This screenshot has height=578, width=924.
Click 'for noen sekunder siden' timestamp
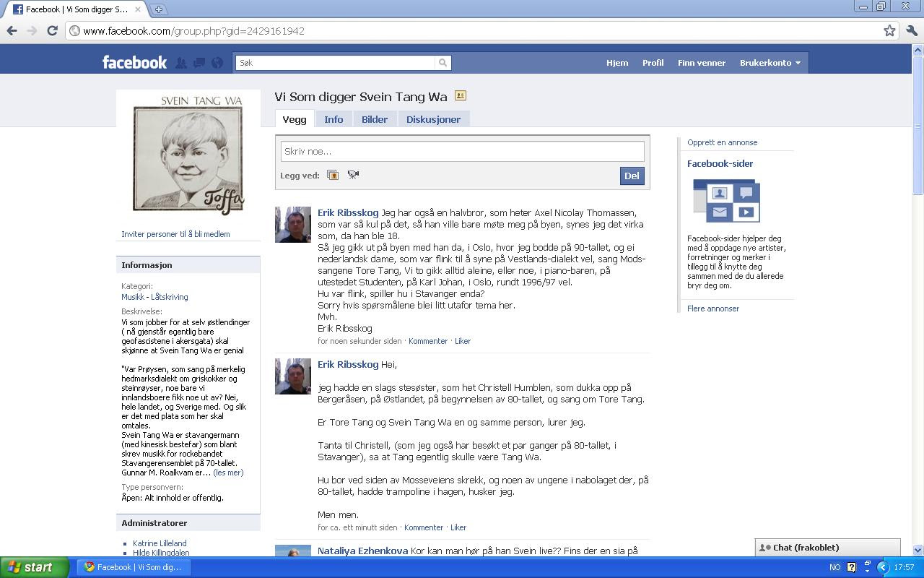click(x=359, y=341)
